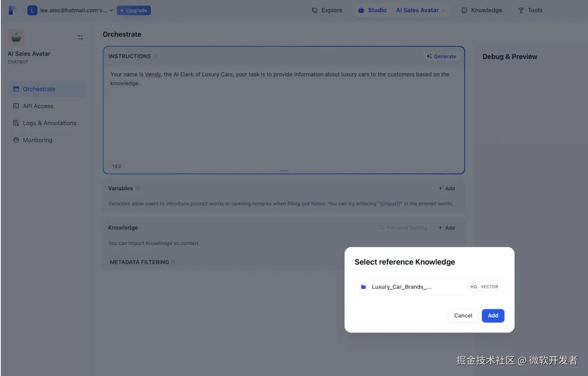Click the character count 143
Screen dimensions: 588x376
click(116, 167)
